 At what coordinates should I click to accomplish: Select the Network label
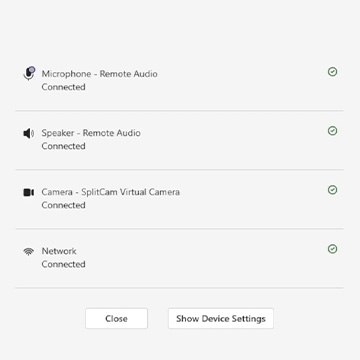tap(59, 251)
